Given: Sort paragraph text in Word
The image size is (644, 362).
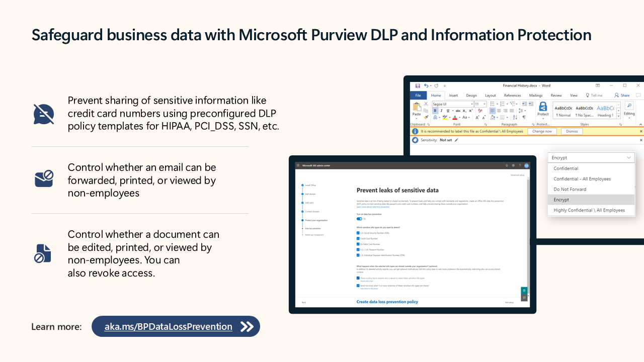Looking at the screenshot, I should [x=515, y=117].
